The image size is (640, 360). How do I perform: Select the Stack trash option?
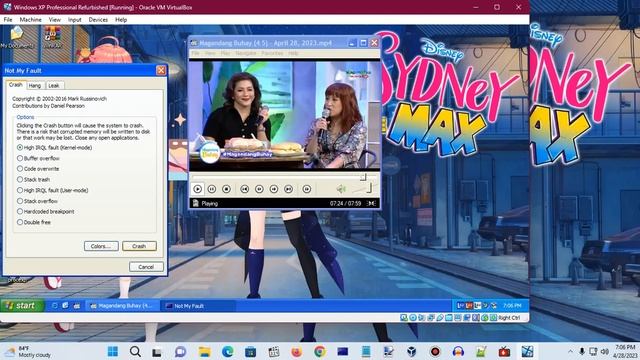[x=33, y=179]
